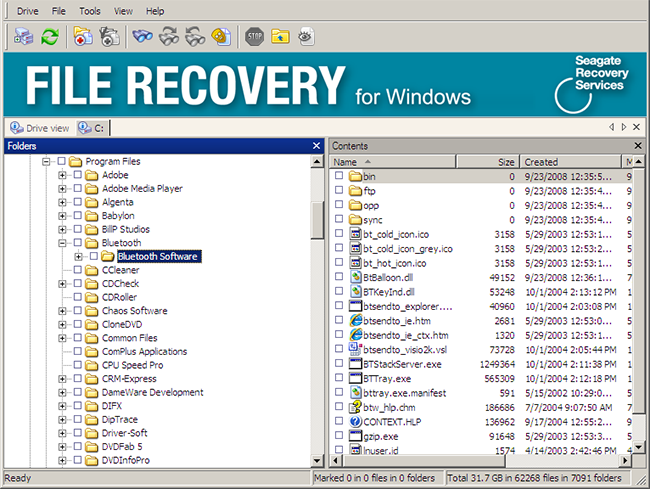Click the drive selection toolbar icon

click(x=23, y=37)
